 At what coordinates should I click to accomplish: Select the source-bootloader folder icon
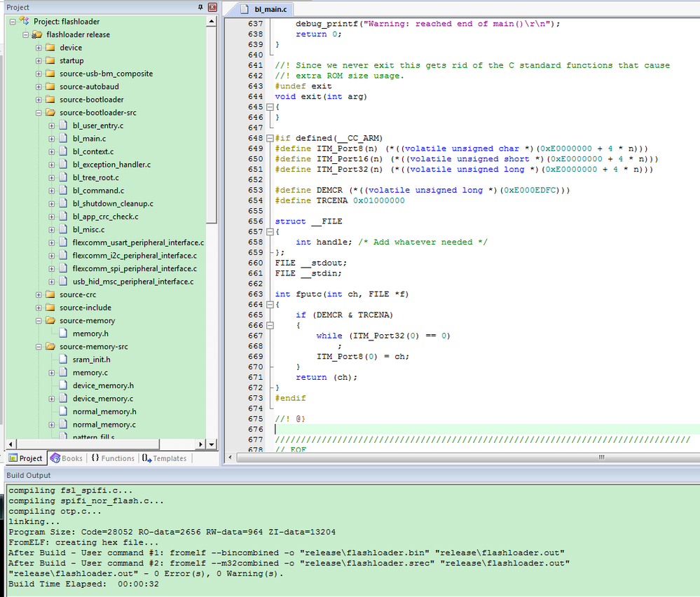tap(50, 99)
